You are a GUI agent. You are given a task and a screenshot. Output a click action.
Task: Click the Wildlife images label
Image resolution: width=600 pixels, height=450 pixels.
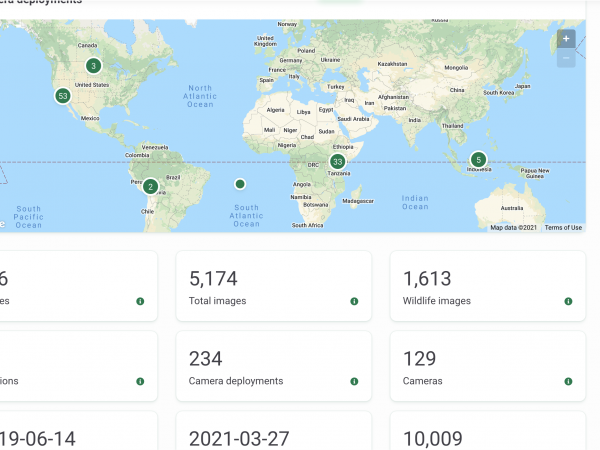(437, 301)
